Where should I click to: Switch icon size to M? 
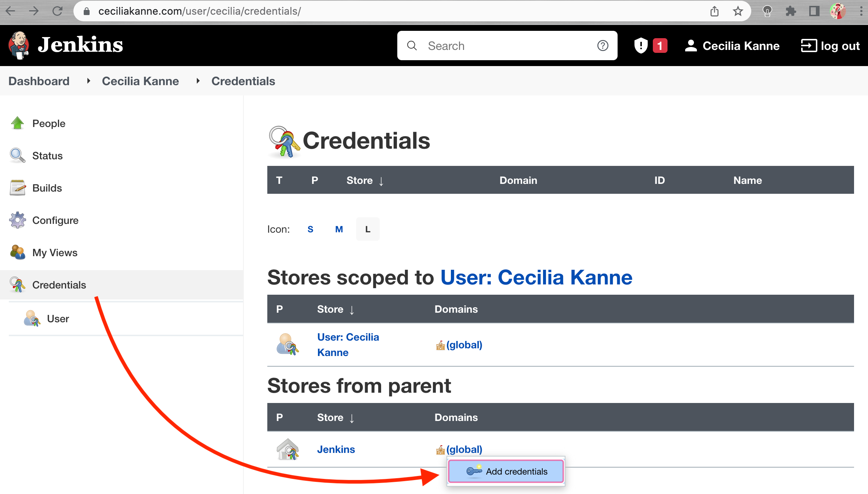(339, 229)
